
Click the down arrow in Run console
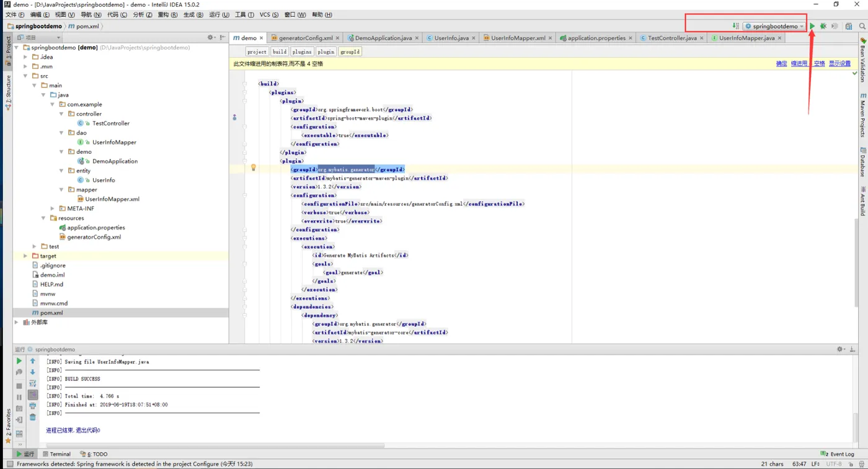tap(33, 372)
